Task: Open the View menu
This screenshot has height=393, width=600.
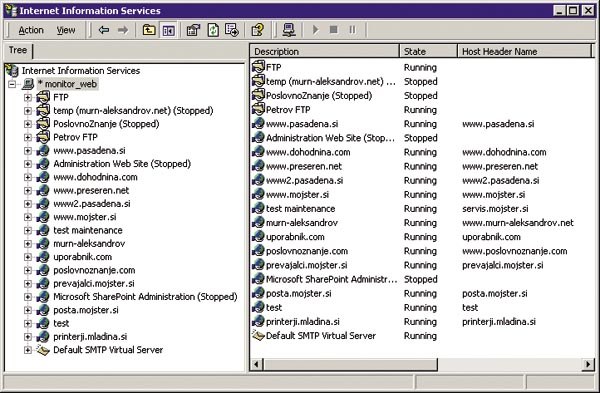Action: (66, 30)
